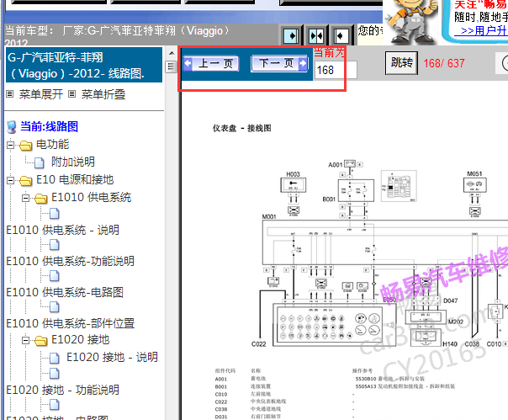Click component code B001 in the table
508x420 pixels.
pyautogui.click(x=221, y=386)
